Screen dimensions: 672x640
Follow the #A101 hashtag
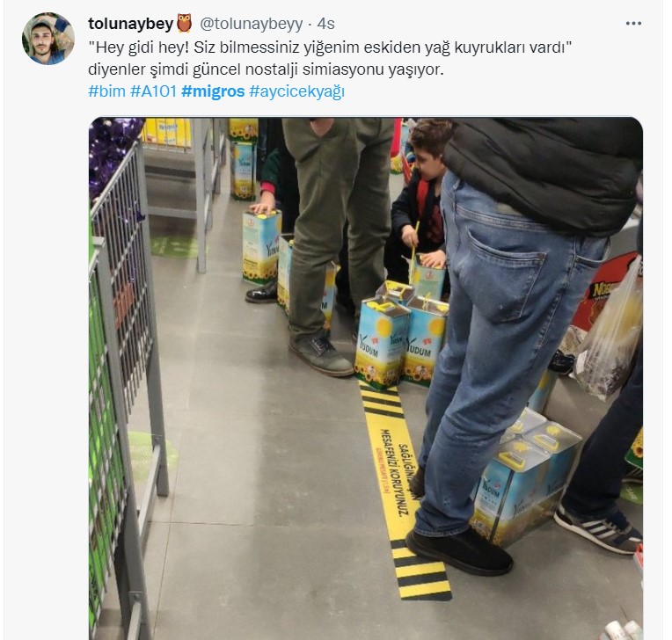(153, 91)
